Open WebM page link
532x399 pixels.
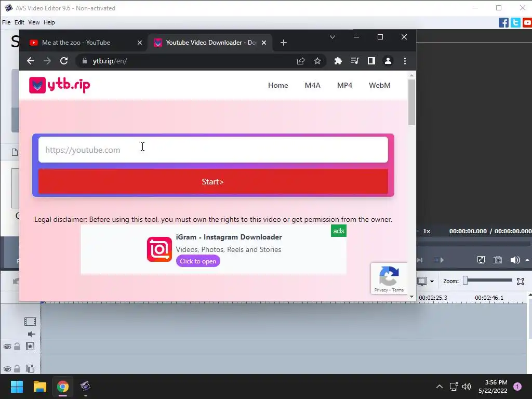380,85
